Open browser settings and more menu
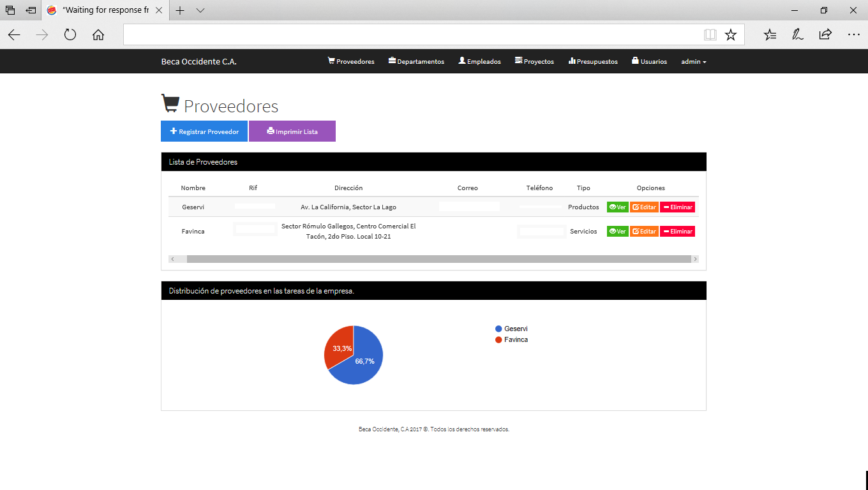Image resolution: width=868 pixels, height=490 pixels. (x=854, y=35)
